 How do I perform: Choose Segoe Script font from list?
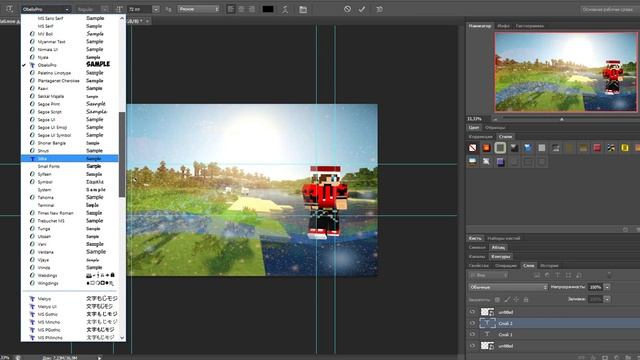70,112
